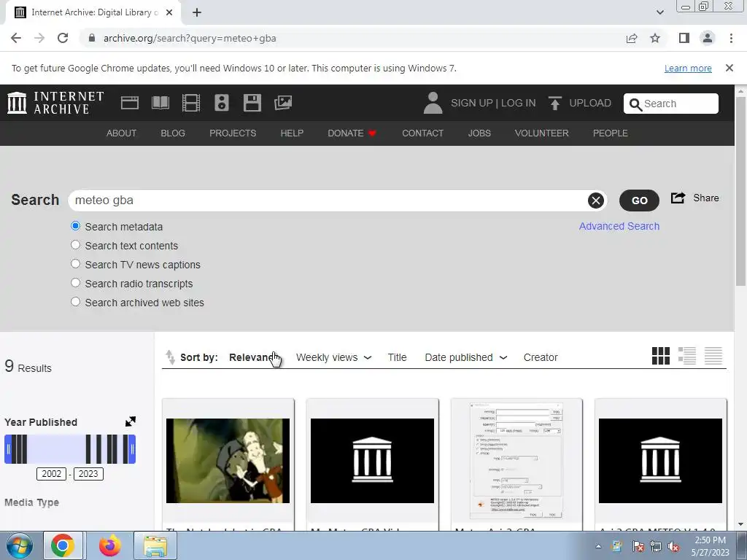This screenshot has height=560, width=747.
Task: Click the GO search button
Action: coord(639,201)
